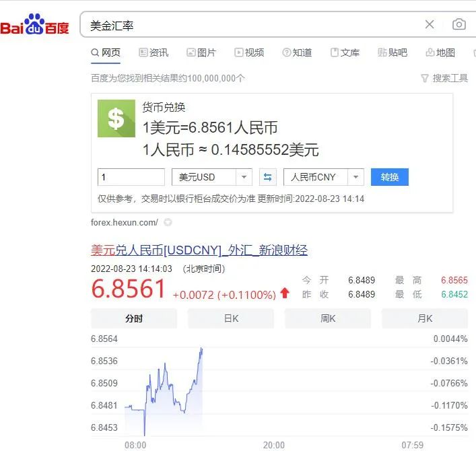Switch chart to 月K
The height and width of the screenshot is (451, 476).
tap(425, 318)
